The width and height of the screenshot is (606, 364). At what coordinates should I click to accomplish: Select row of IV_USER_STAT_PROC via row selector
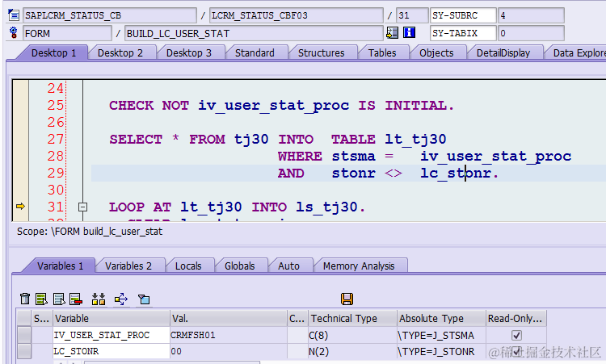(24, 335)
